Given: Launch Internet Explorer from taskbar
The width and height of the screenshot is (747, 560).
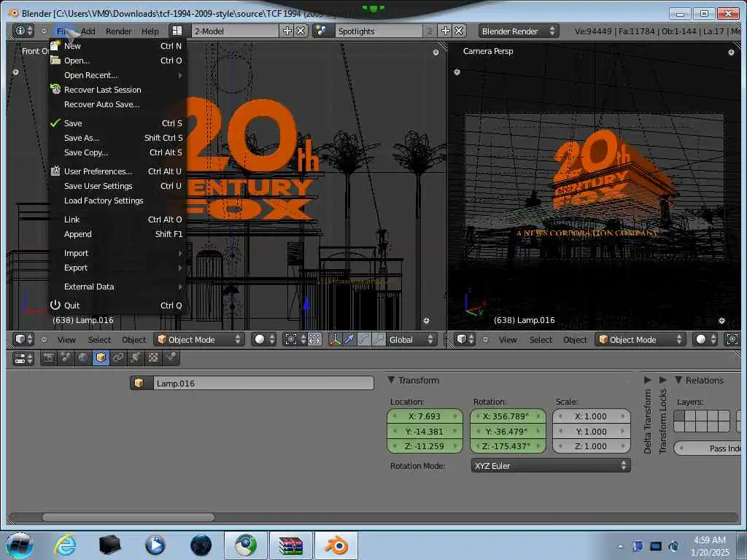Looking at the screenshot, I should [x=65, y=545].
